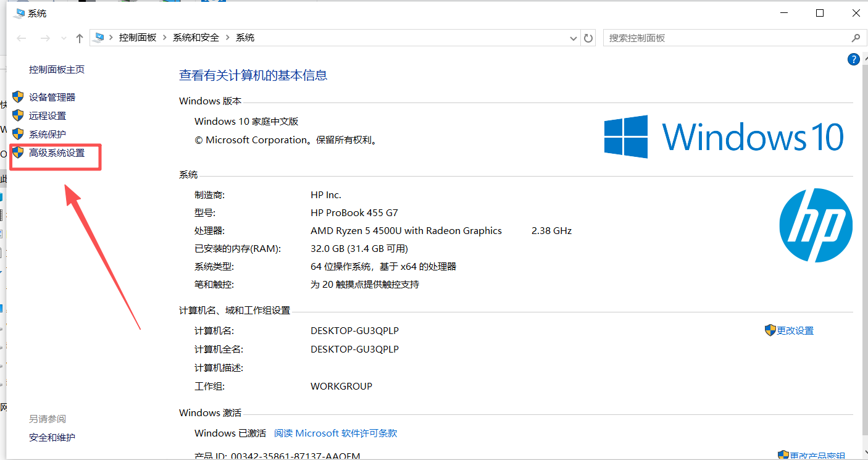868x460 pixels.
Task: Click 更改设置 link for computer name
Action: pyautogui.click(x=795, y=330)
